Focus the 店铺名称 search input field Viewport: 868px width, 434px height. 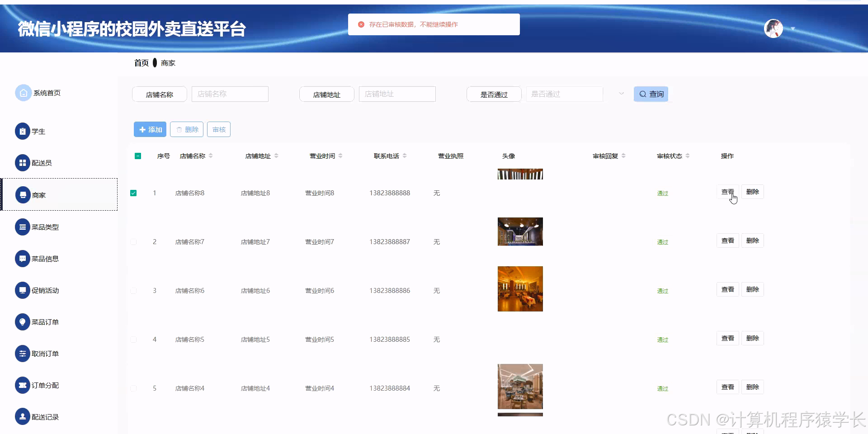tap(230, 94)
